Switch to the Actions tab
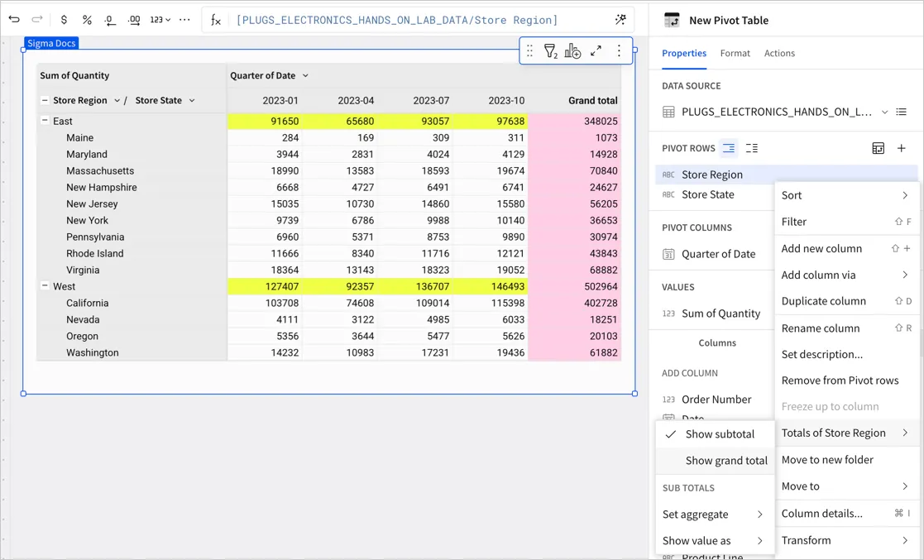Image resolution: width=924 pixels, height=560 pixels. pos(779,53)
